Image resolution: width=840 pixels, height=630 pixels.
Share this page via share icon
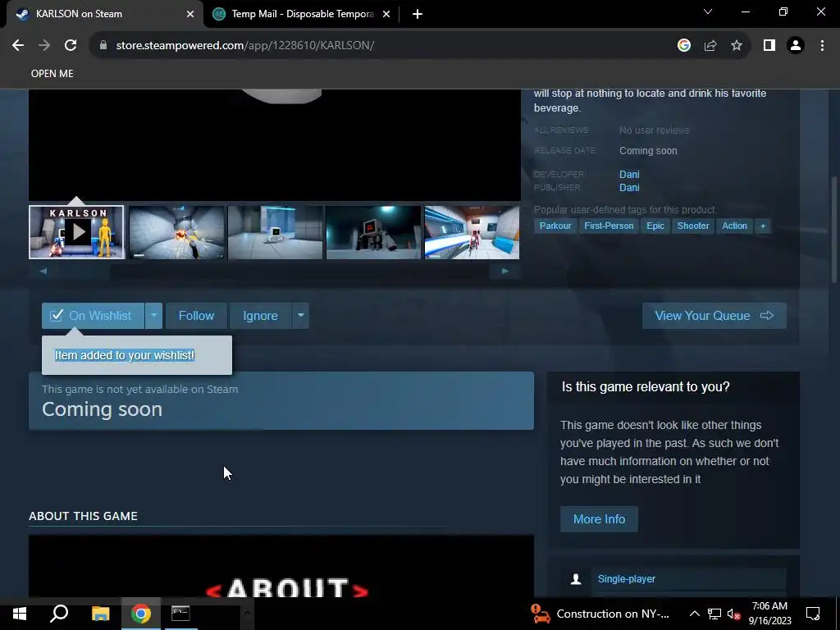710,46
